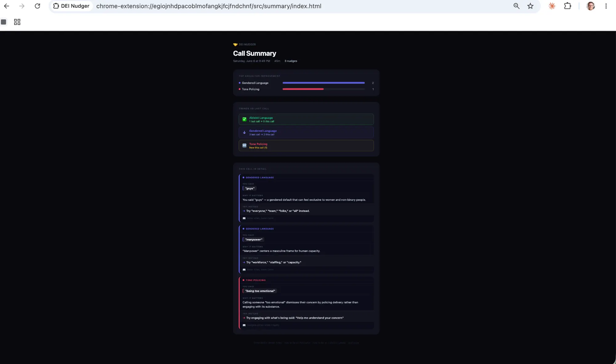Open the Gendered Language trend card
This screenshot has height=364, width=616.
coord(306,133)
